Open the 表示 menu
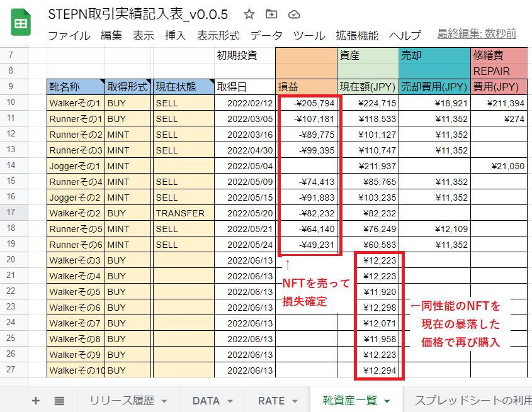The image size is (532, 412). coord(143,35)
